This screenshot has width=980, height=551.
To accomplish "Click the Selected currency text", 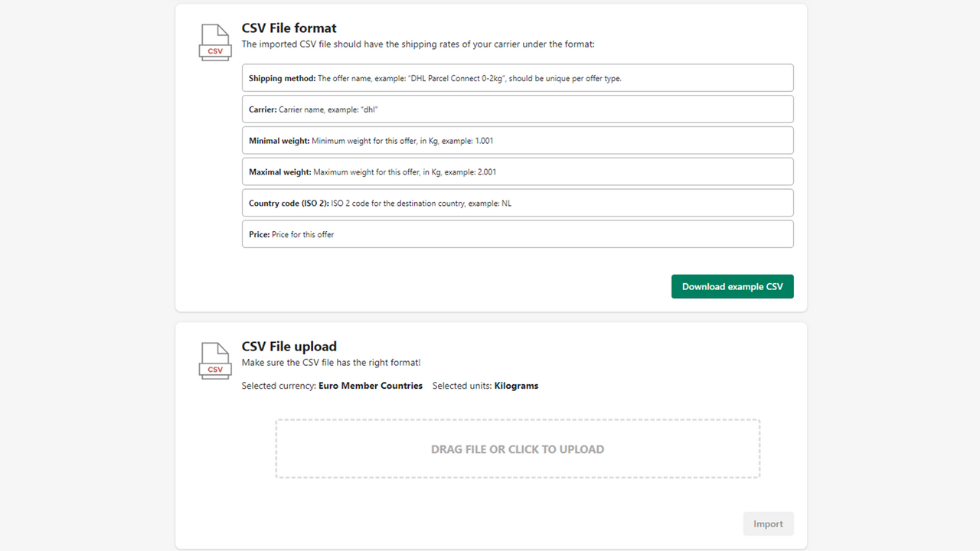I will (x=279, y=385).
